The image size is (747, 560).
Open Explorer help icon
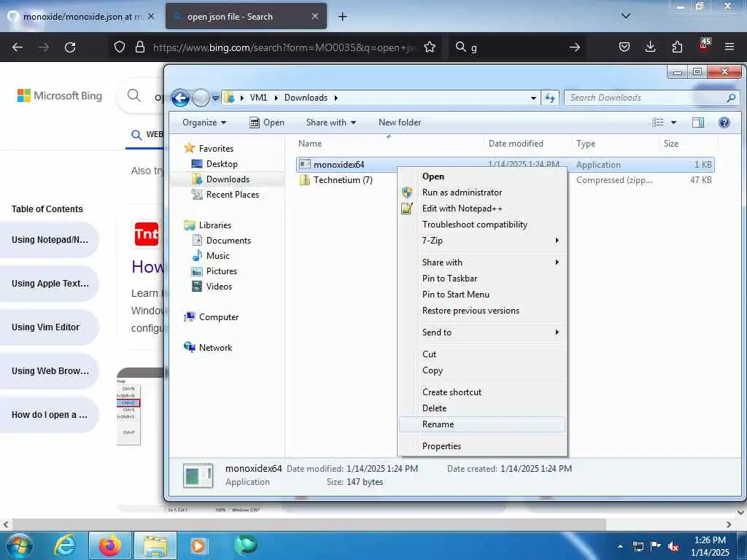[724, 122]
